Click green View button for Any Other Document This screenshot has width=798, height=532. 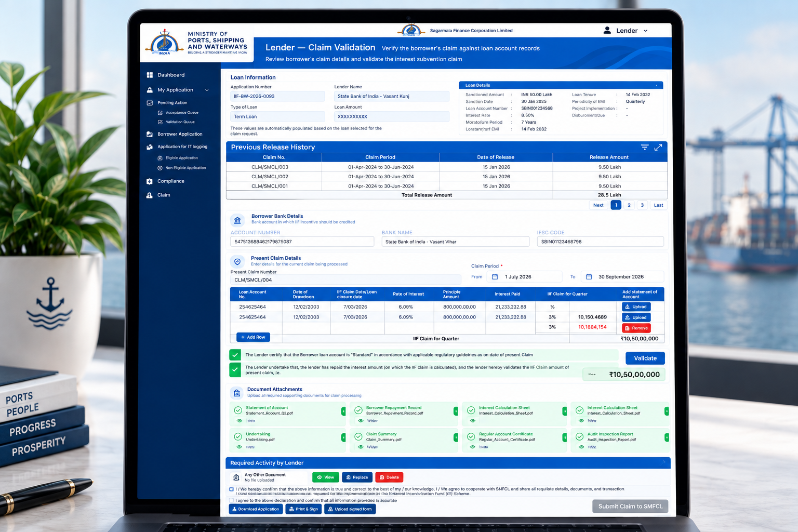tap(326, 477)
